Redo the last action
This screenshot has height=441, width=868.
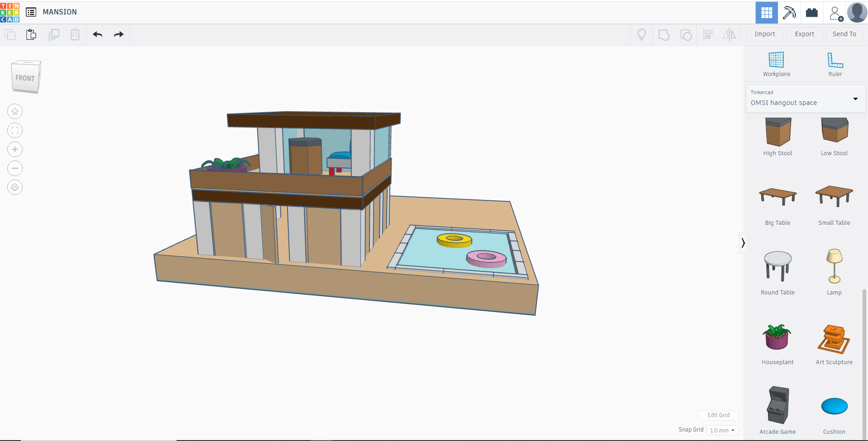118,34
